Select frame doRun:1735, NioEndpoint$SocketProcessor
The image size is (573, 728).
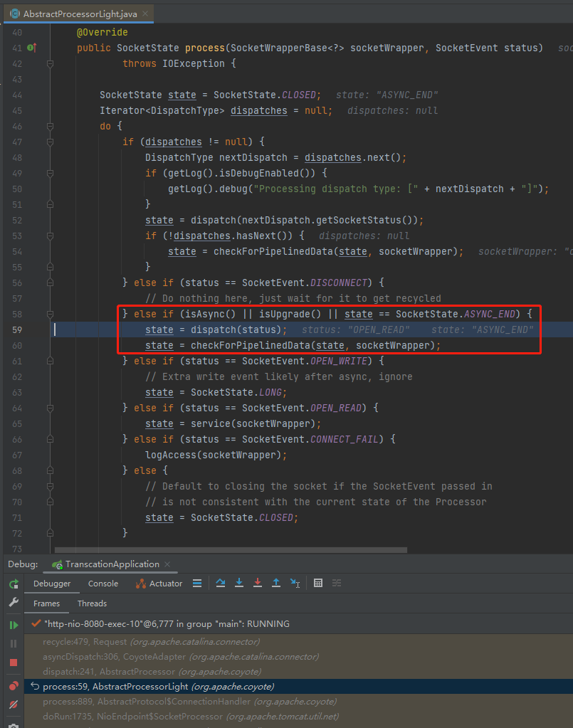pos(298,716)
